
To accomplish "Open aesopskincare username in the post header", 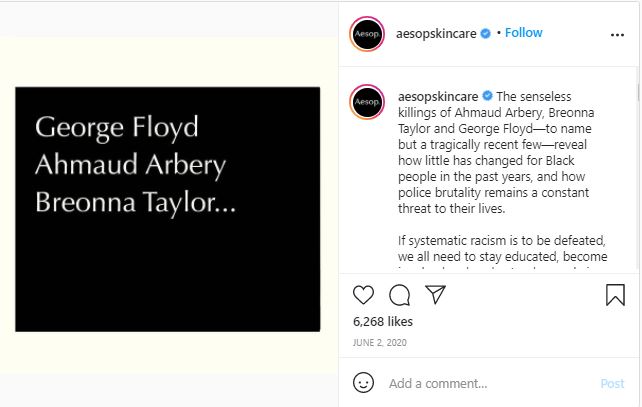I will tap(437, 33).
